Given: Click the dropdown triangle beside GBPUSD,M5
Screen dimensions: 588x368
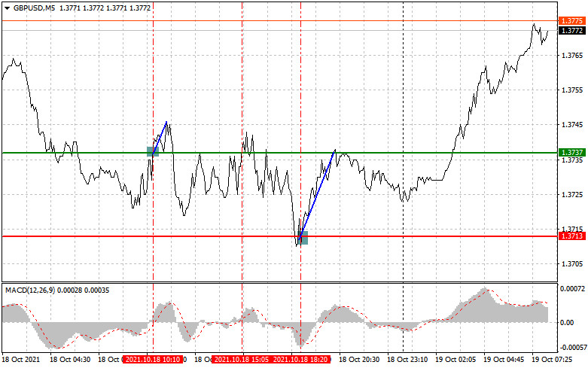Looking at the screenshot, I should (7, 8).
